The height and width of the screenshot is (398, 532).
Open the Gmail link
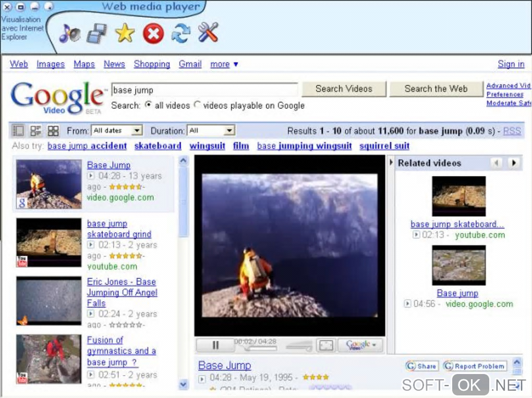click(190, 64)
